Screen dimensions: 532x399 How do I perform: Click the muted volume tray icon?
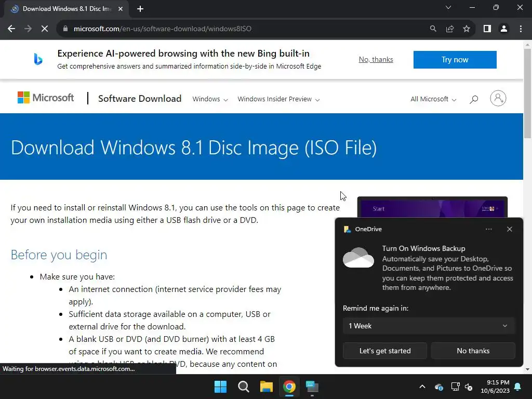[x=469, y=387]
